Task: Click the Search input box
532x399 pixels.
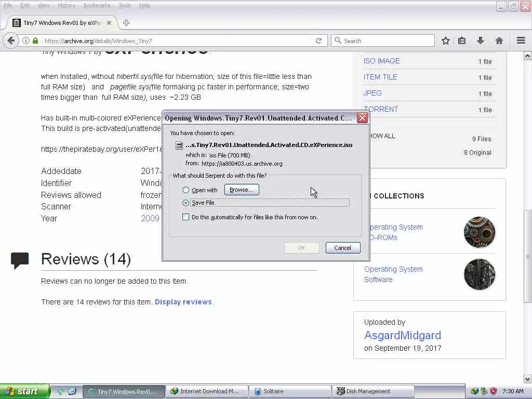Action: coord(383,41)
